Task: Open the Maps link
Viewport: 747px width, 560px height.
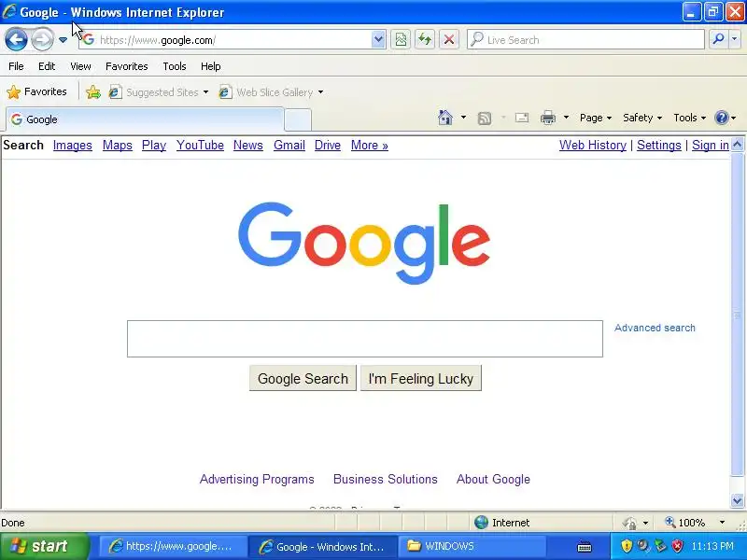Action: pos(118,146)
